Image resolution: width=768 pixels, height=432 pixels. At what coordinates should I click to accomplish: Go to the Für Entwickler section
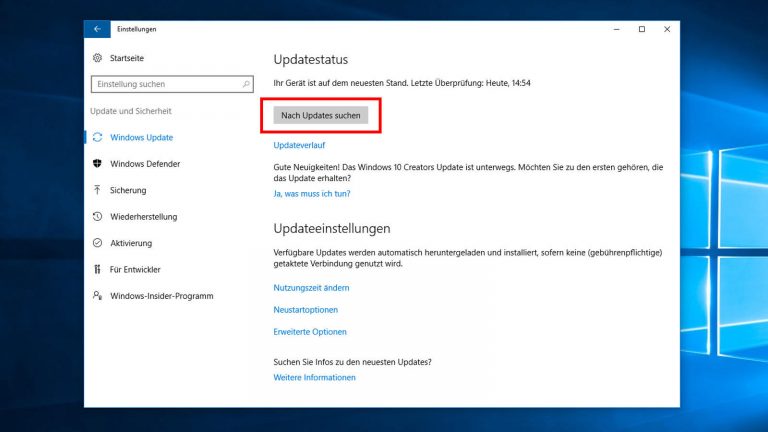click(135, 269)
